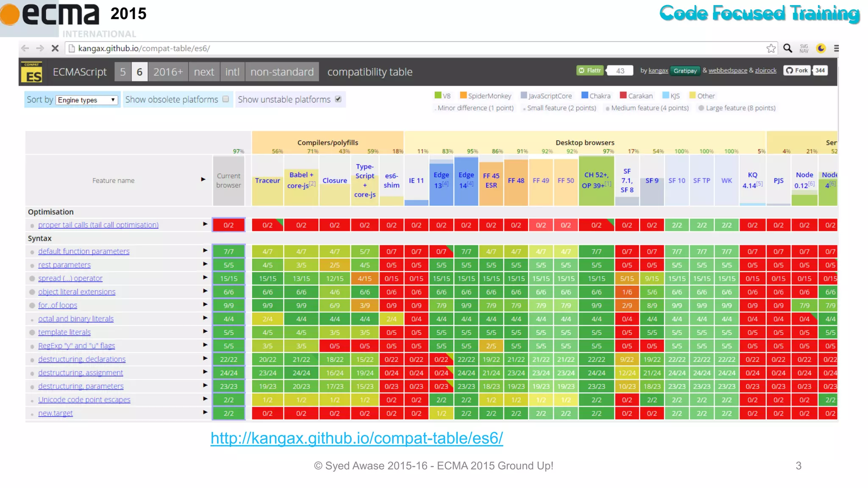Viewport: 868px width, 488px height.
Task: Toggle Show unstable platforms checkbox
Action: pos(338,99)
